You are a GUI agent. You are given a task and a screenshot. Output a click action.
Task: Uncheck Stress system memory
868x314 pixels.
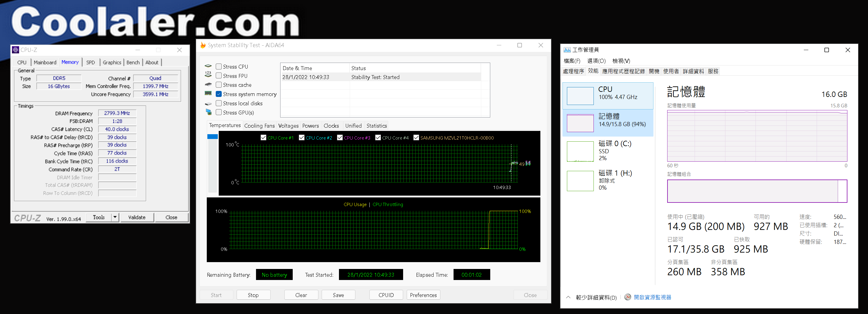click(219, 94)
